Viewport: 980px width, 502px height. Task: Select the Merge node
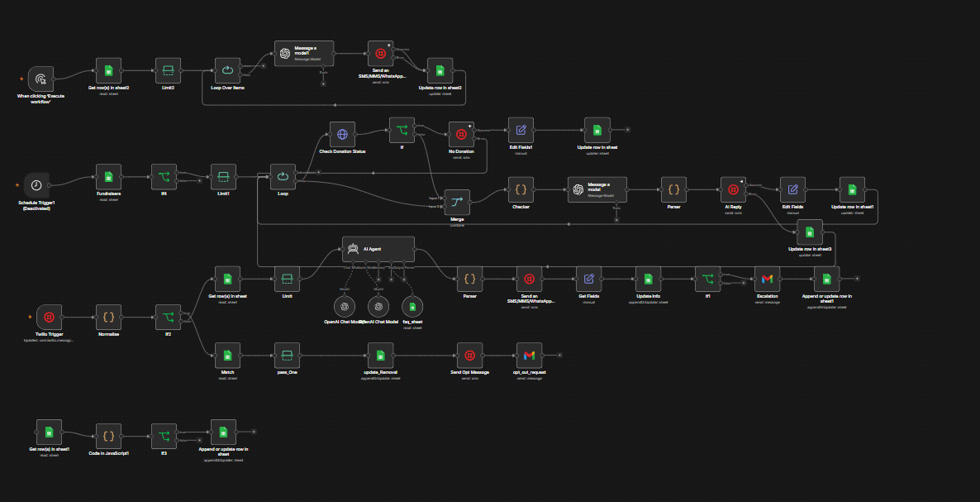[457, 202]
